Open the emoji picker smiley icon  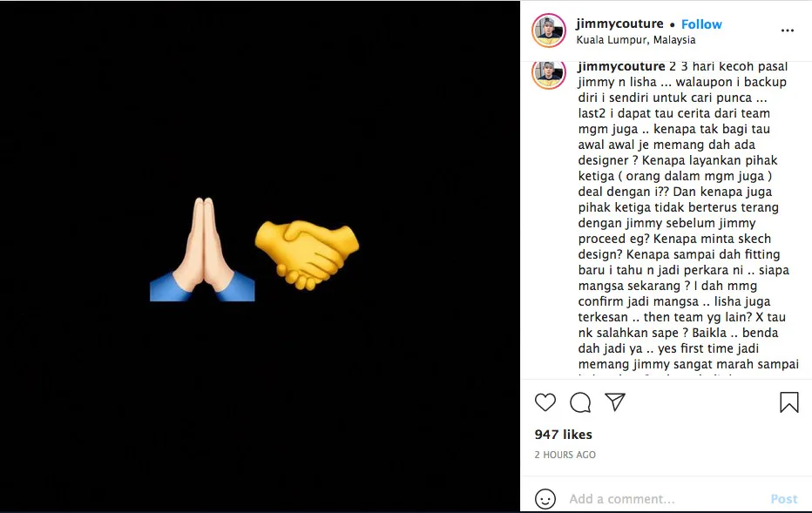pos(545,499)
